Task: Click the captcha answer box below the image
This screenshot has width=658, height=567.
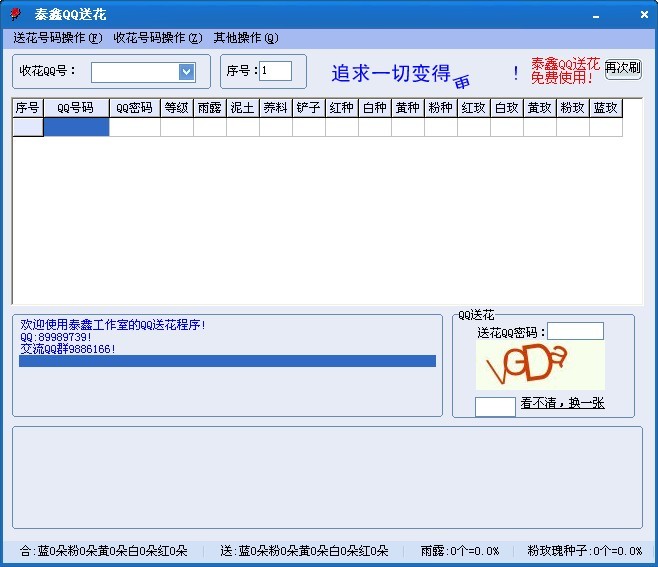Action: [x=495, y=407]
